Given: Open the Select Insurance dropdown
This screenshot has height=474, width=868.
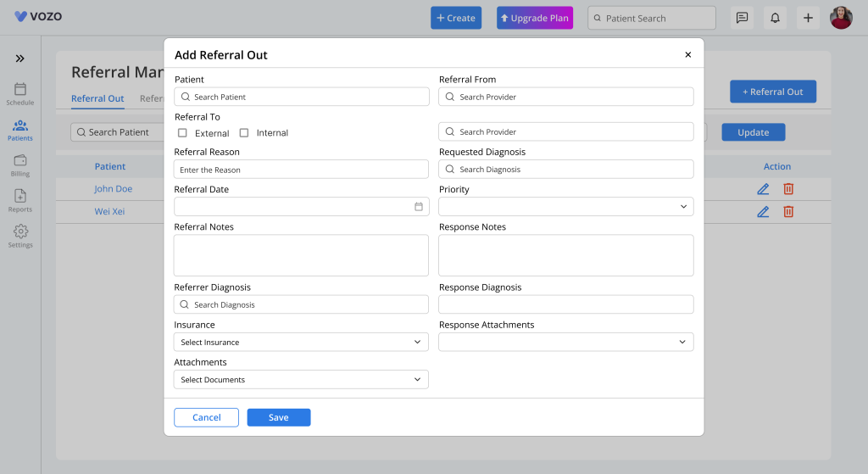Looking at the screenshot, I should pyautogui.click(x=301, y=343).
